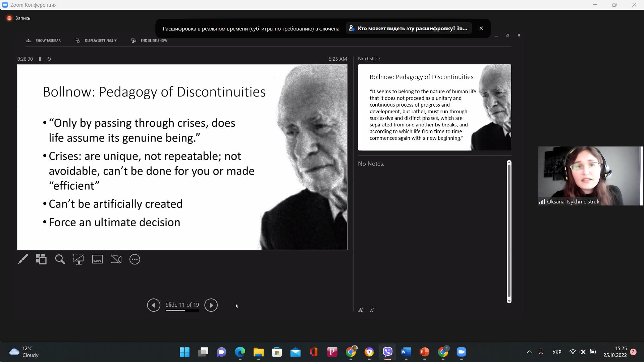
Task: Select the pen and laser pointer tool
Action: tap(23, 259)
